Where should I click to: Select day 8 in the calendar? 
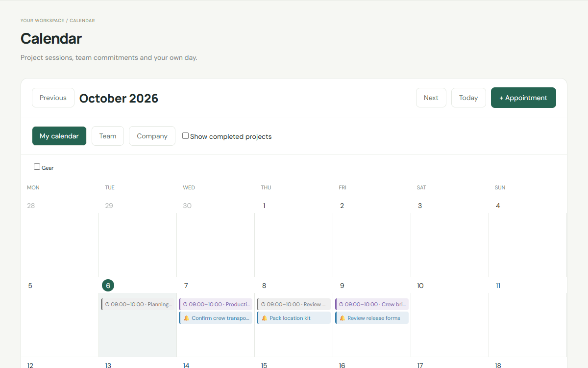pos(264,286)
